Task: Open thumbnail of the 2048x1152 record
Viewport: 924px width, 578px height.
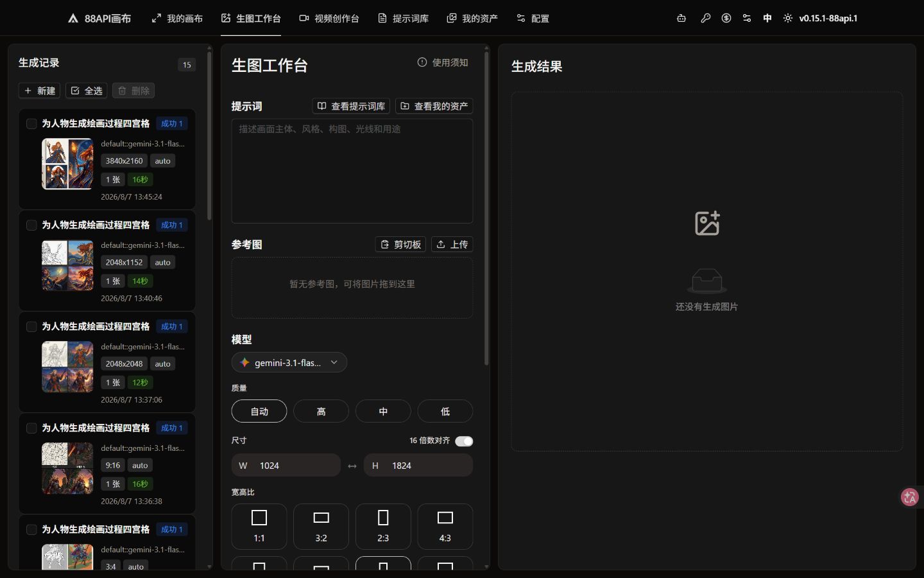Action: coord(67,265)
